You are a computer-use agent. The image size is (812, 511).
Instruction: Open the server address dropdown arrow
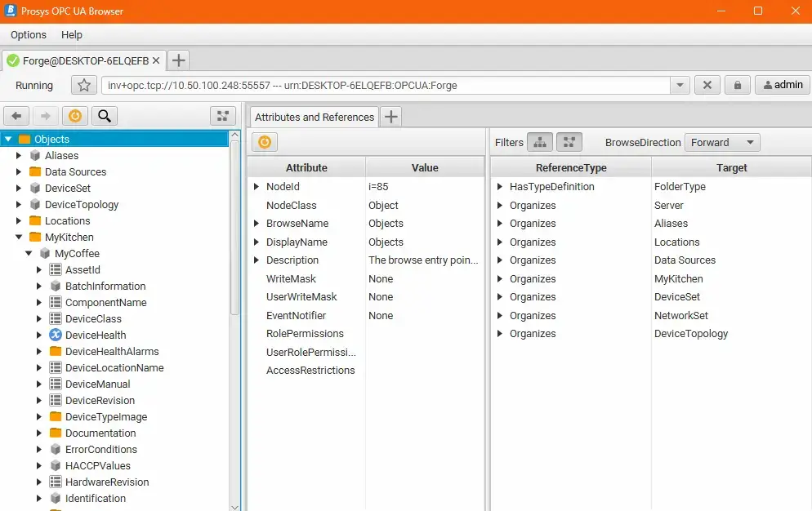point(680,86)
